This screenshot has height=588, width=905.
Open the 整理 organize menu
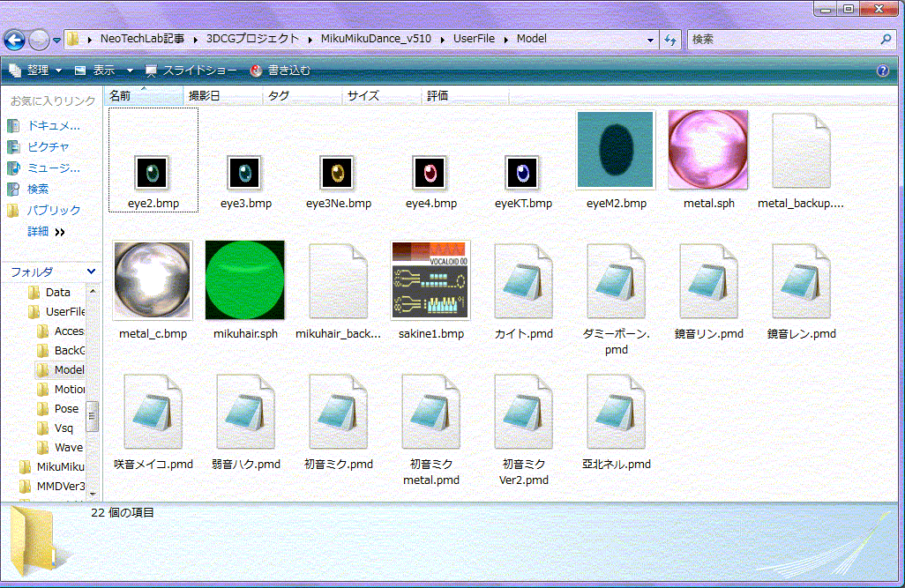(35, 71)
